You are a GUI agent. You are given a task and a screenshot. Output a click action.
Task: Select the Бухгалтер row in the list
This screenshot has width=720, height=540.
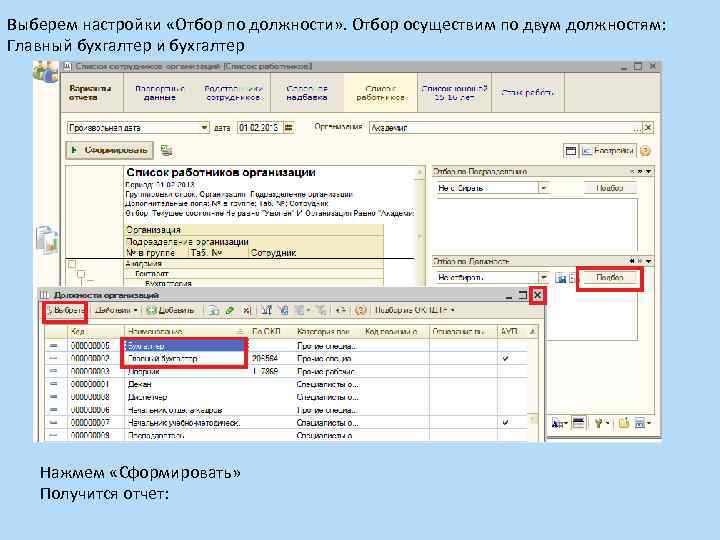click(x=286, y=345)
